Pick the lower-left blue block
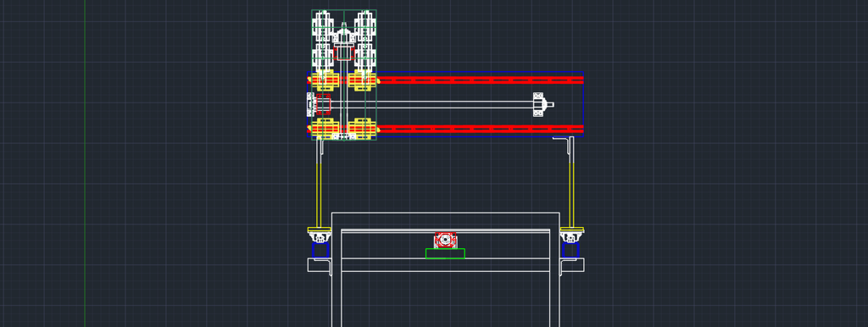 320,250
